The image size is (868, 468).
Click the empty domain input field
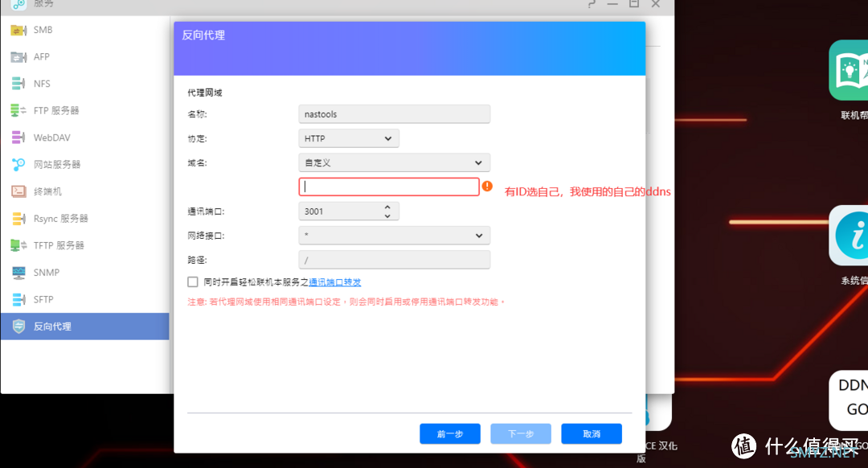(x=389, y=186)
